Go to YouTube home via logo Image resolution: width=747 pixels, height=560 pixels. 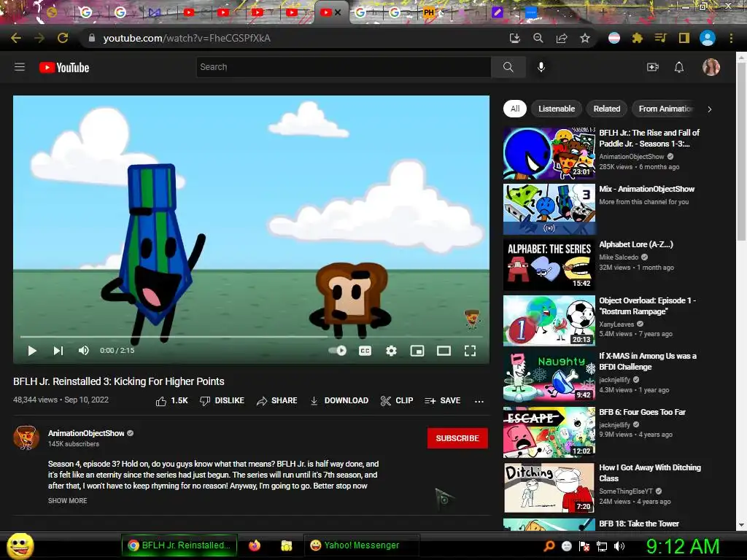point(64,68)
